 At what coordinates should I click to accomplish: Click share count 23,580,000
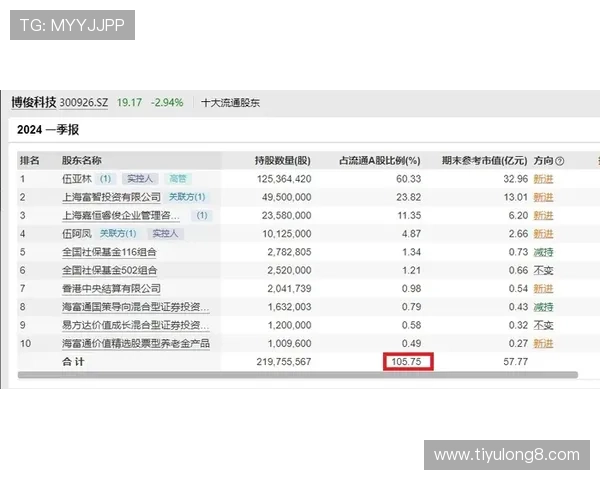287,216
